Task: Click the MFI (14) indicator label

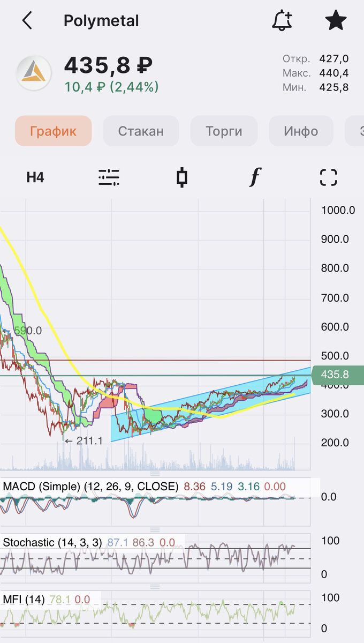Action: (24, 600)
